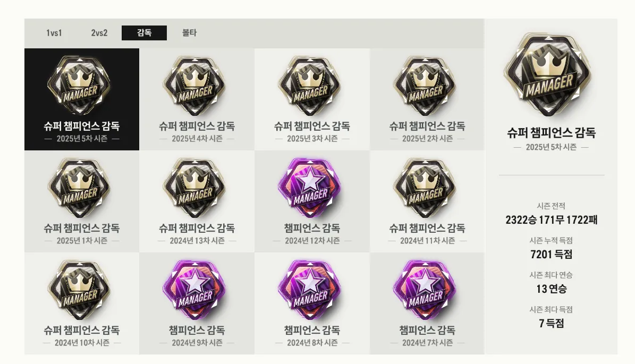Click the 2322승 171무 1722패 season record
The height and width of the screenshot is (364, 635).
point(551,220)
